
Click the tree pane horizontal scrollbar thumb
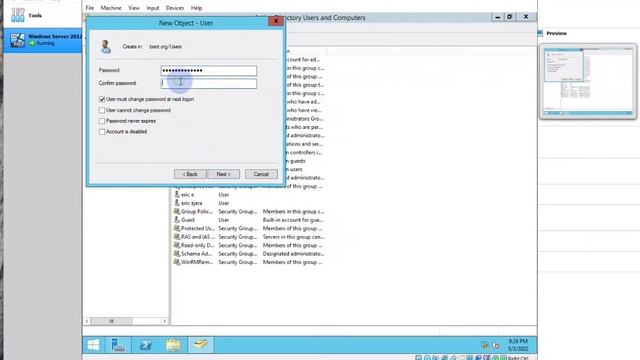point(111,321)
